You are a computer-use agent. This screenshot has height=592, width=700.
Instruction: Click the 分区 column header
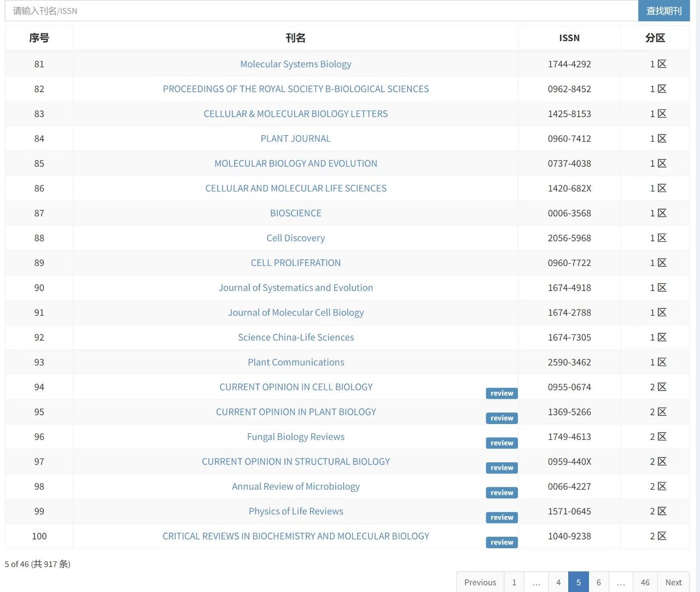[x=655, y=38]
